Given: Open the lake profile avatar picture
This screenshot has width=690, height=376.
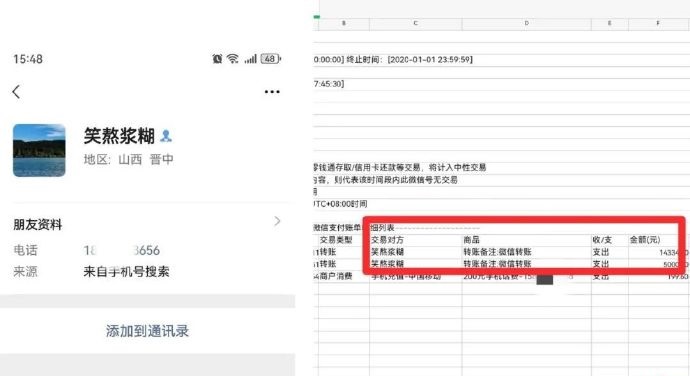Looking at the screenshot, I should 39,150.
